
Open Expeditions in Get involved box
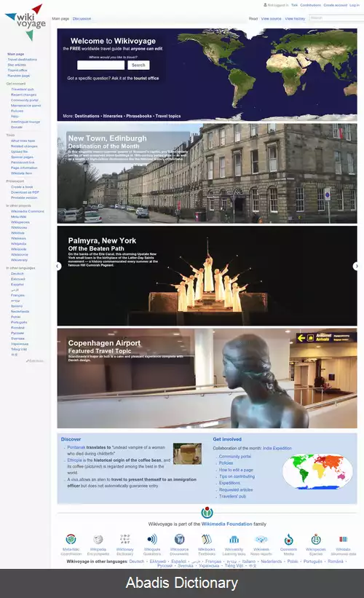pyautogui.click(x=229, y=483)
